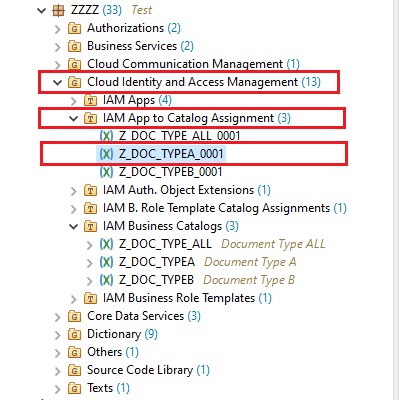Click the IAM Business Role Templates folder icon
This screenshot has width=403, height=400.
[x=90, y=298]
